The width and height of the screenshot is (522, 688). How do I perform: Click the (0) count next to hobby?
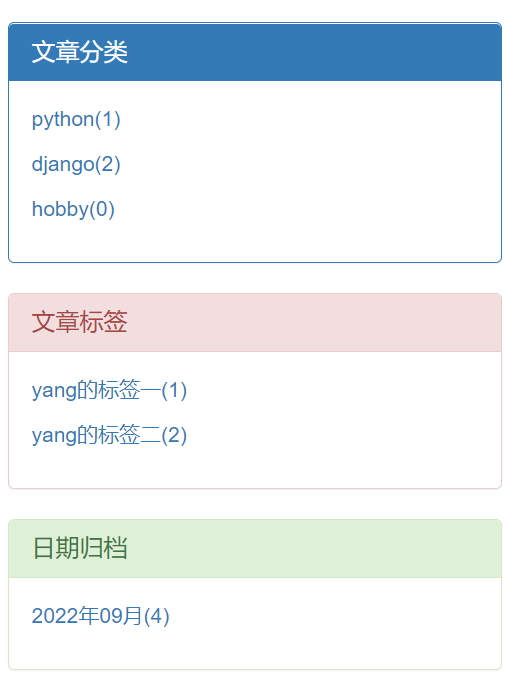(x=102, y=209)
